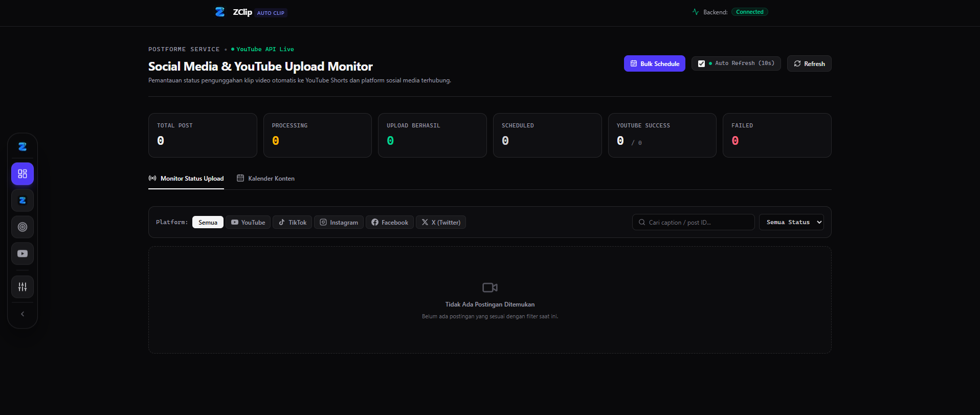The height and width of the screenshot is (415, 980).
Task: Filter posts by the YouTube platform chip
Action: (x=248, y=222)
